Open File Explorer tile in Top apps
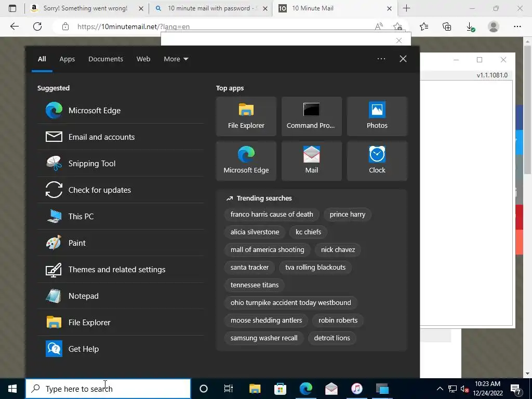 click(x=246, y=116)
